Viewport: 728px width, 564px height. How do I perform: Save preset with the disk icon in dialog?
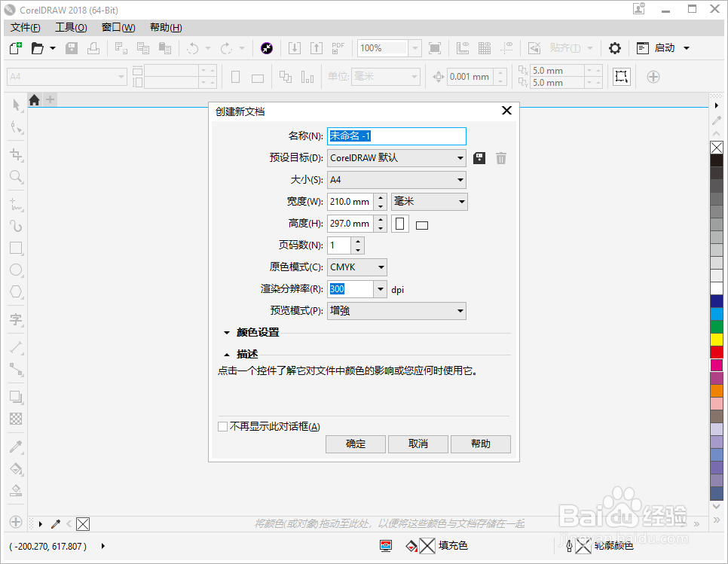pyautogui.click(x=479, y=158)
